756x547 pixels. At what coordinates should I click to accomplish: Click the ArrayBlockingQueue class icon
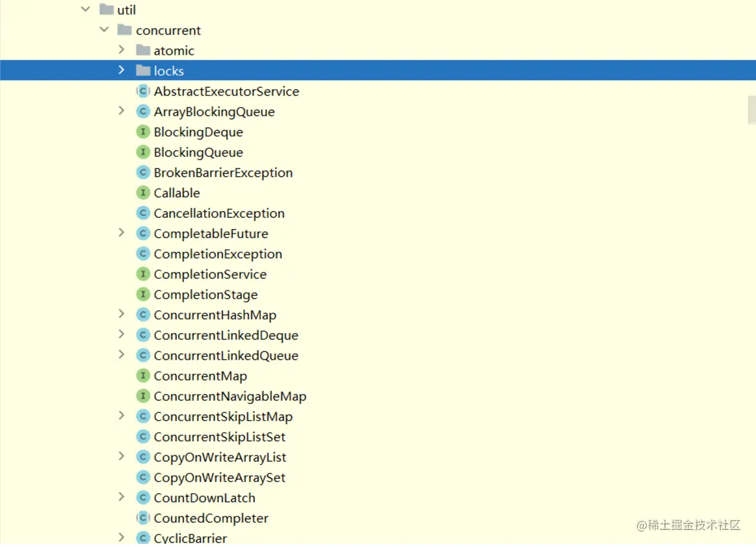pyautogui.click(x=143, y=111)
